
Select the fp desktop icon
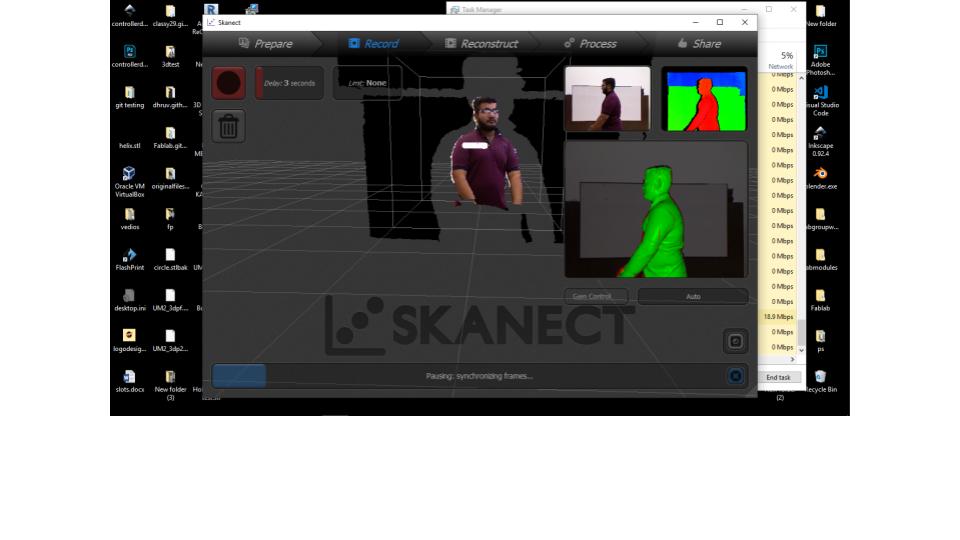170,219
